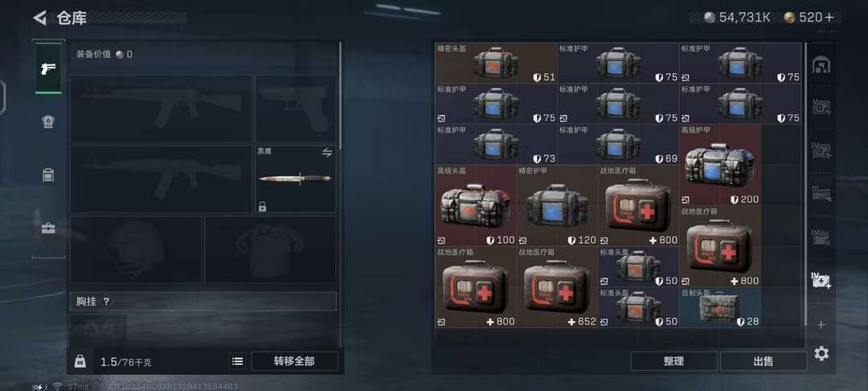Click the 整理 sort button
Image resolution: width=868 pixels, height=391 pixels.
[674, 361]
